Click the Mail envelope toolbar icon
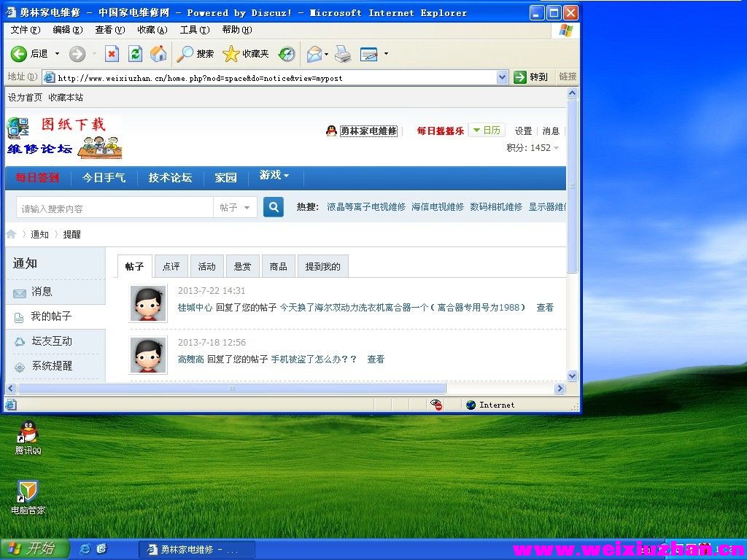 (x=314, y=54)
